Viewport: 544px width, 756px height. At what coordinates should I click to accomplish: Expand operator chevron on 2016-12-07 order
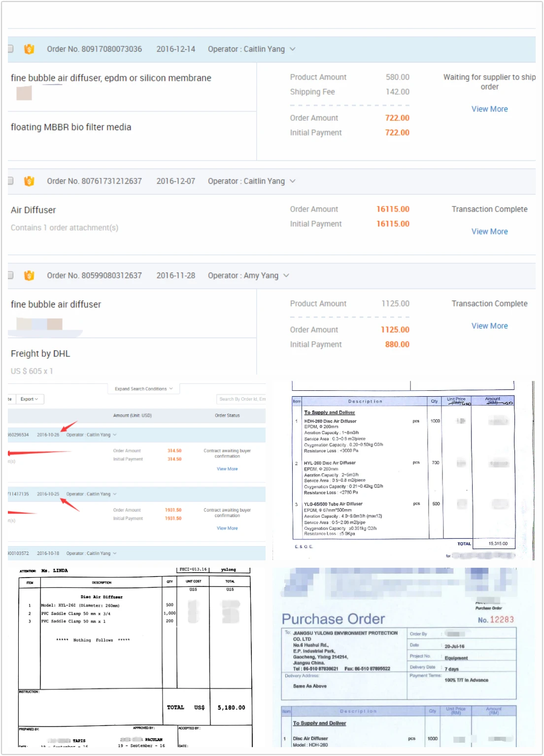(293, 181)
